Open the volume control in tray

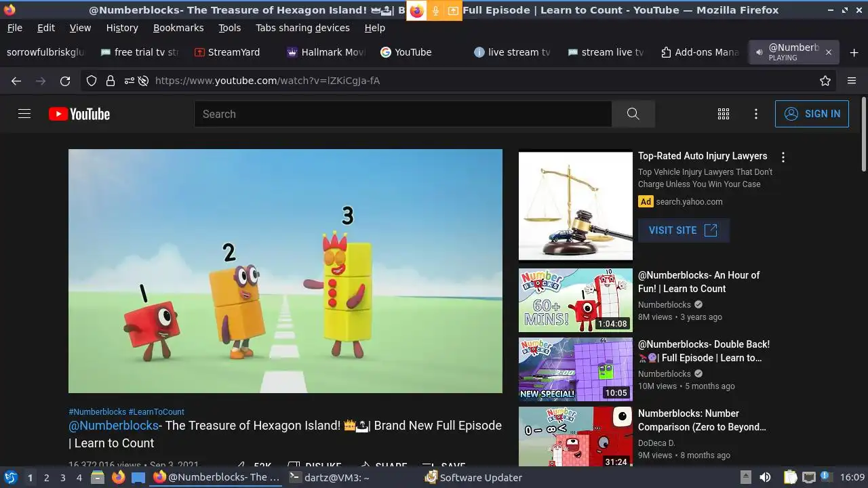point(766,477)
